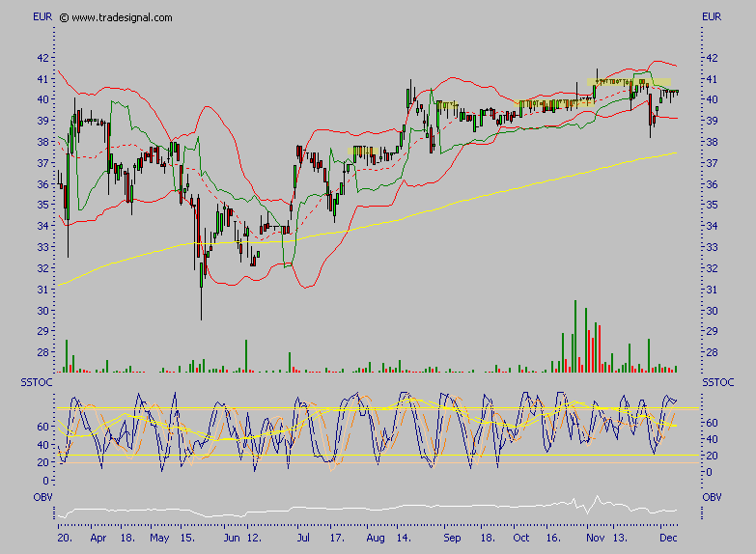Viewport: 756px width, 554px height.
Task: Click the 0 level on right SSTOC scale
Action: [x=709, y=472]
